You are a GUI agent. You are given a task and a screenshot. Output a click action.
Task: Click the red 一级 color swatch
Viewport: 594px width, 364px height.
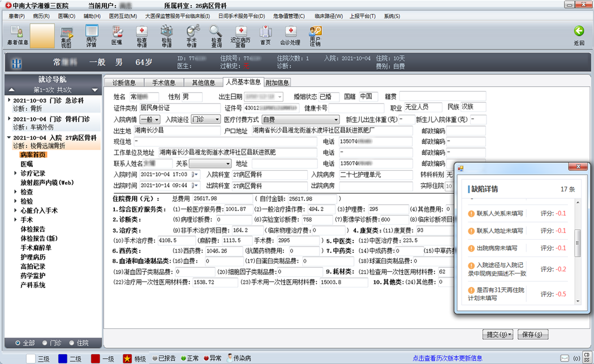pos(96,358)
